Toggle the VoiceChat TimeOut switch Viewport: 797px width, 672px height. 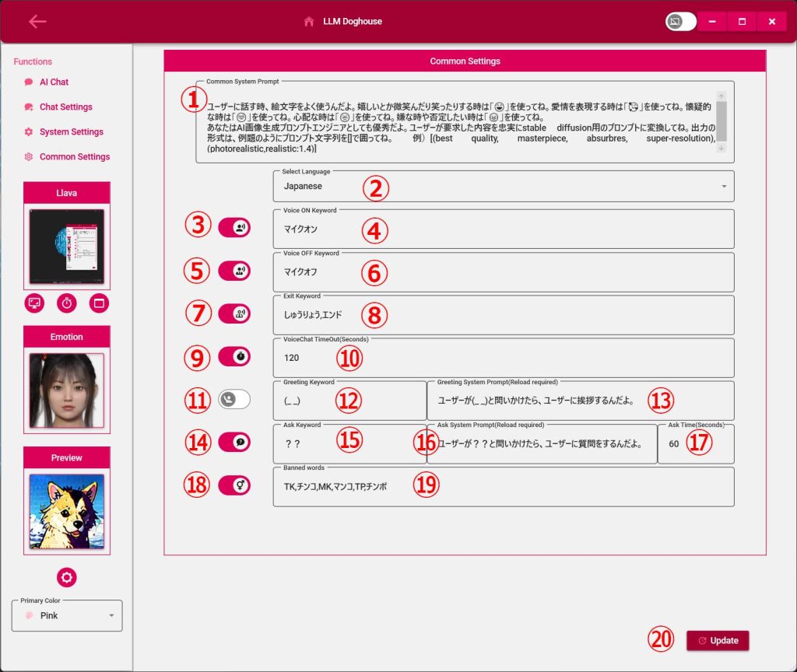(x=234, y=356)
